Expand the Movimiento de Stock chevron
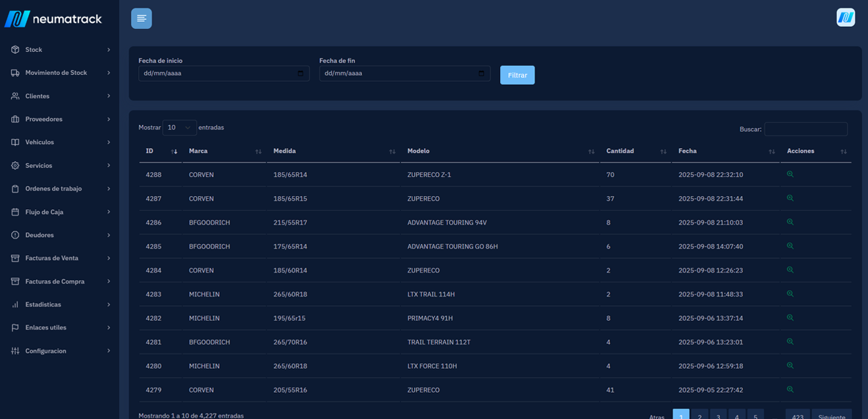This screenshot has height=419, width=868. pos(109,73)
